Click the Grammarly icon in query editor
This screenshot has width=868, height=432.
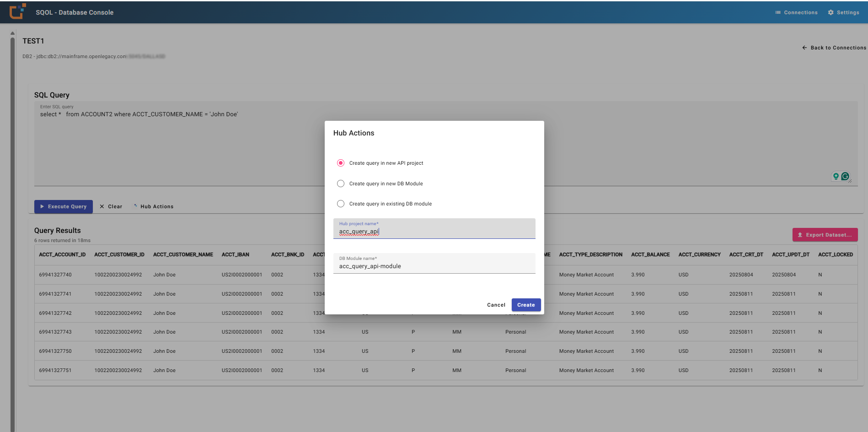tap(845, 176)
